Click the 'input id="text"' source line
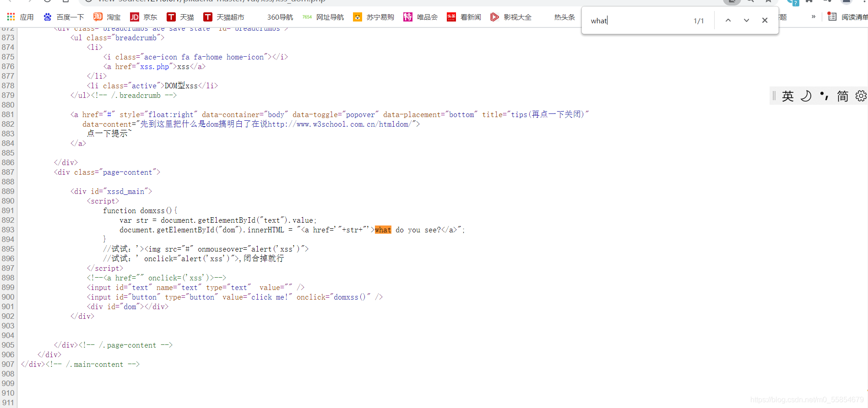This screenshot has height=408, width=868. pos(195,287)
